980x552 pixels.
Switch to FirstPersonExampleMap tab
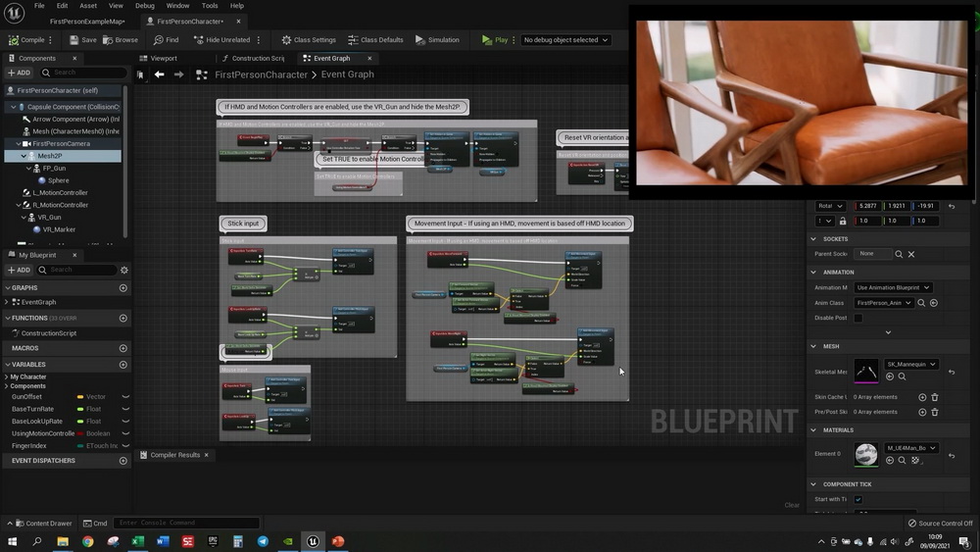(x=87, y=22)
